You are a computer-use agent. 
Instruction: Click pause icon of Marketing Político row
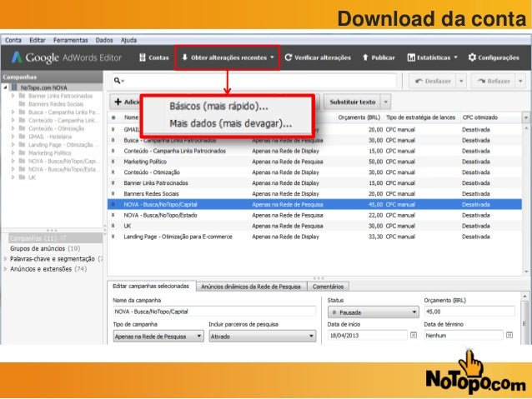pos(113,162)
